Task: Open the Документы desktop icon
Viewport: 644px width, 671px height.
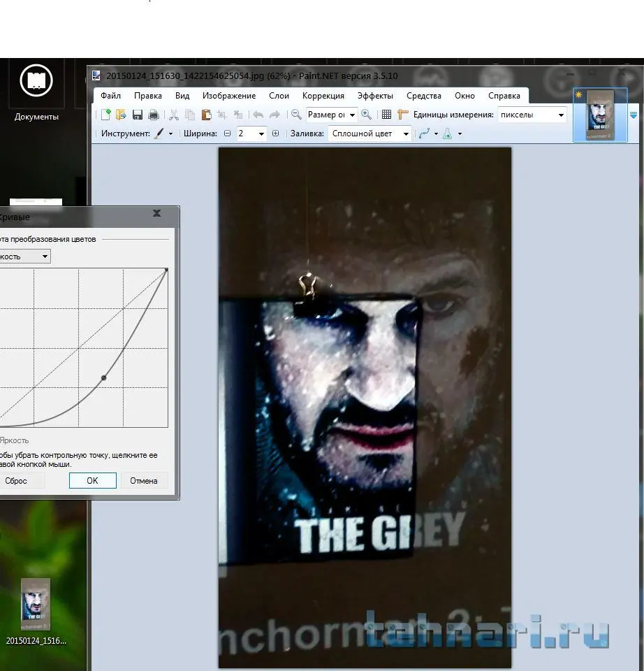Action: click(x=36, y=92)
